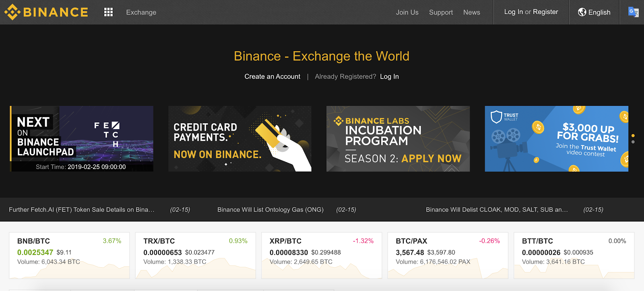This screenshot has height=291, width=644.
Task: Click the Create an Account link
Action: (272, 76)
